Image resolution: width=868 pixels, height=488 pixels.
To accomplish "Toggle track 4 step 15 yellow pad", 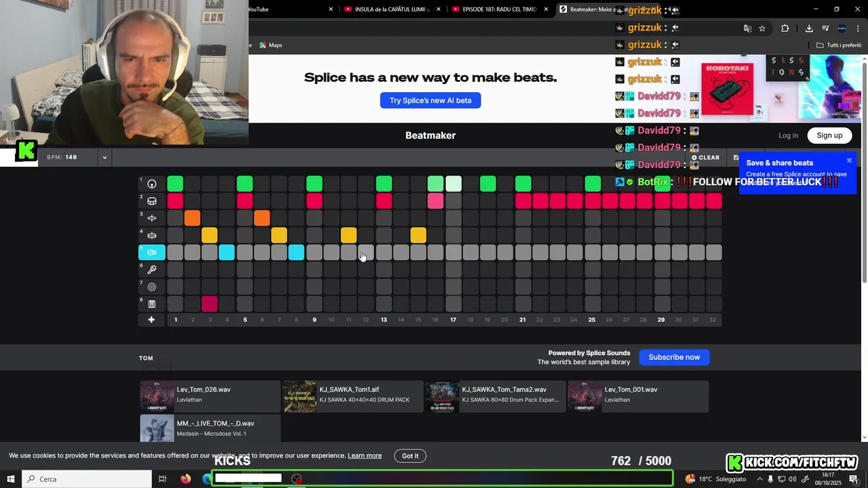I will [418, 235].
